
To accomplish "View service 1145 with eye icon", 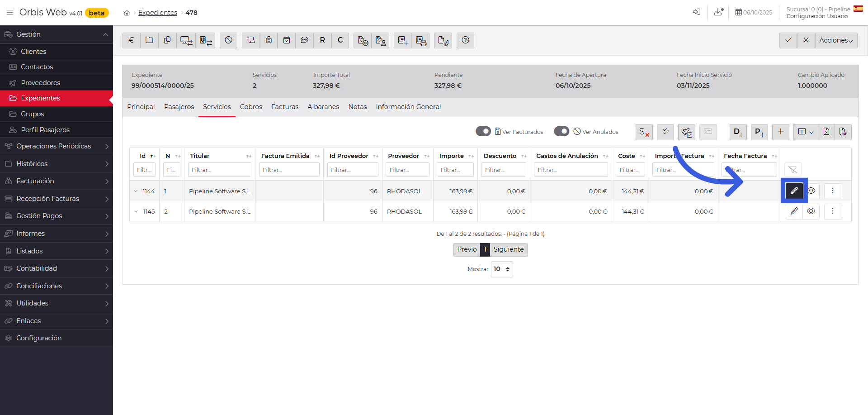I will coord(811,211).
